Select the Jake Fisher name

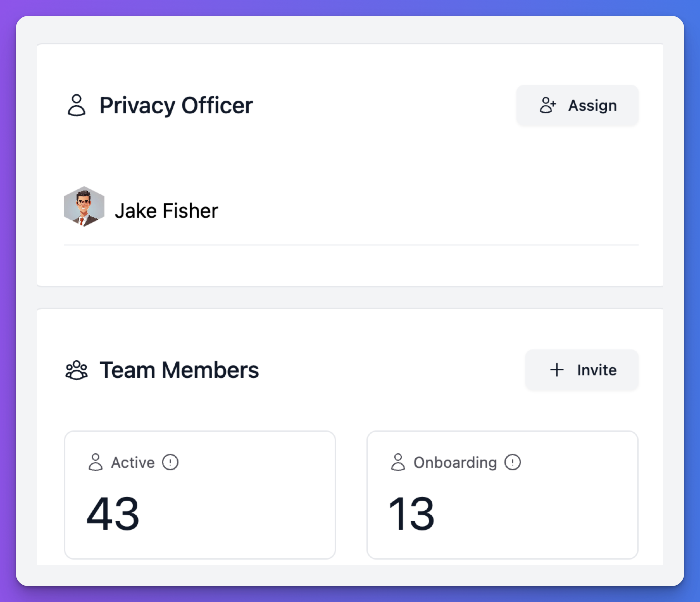coord(166,211)
